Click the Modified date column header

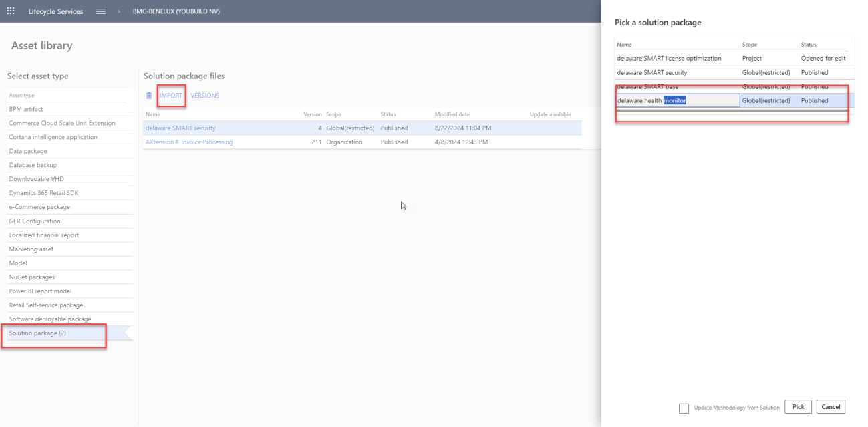pos(452,114)
